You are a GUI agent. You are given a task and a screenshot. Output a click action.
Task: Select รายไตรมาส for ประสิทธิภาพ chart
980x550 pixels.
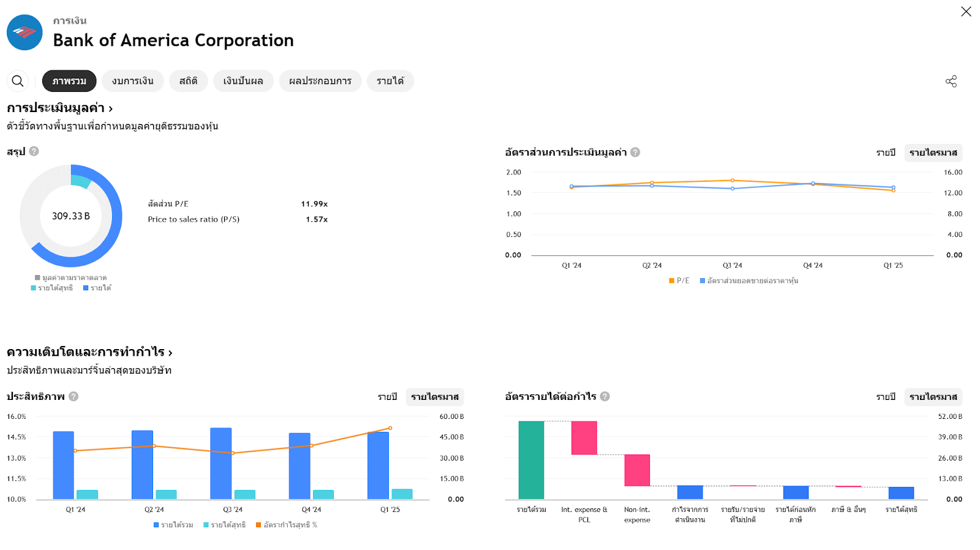(x=435, y=397)
